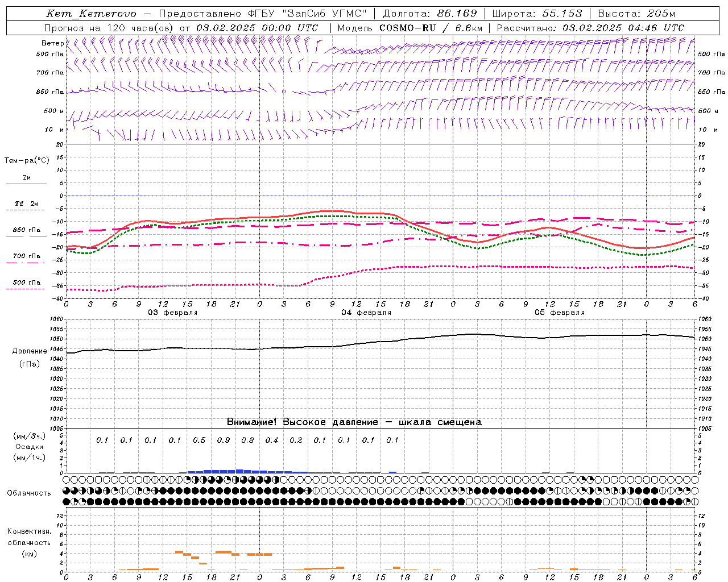This screenshot has width=728, height=582.
Task: Click the 'Конвективн.' convective cloud label
Action: tap(29, 531)
